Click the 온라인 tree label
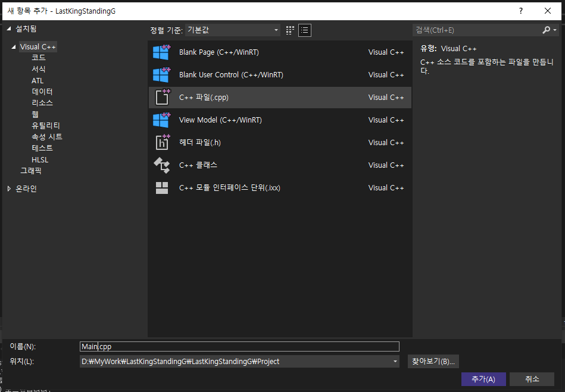The image size is (565, 392). pyautogui.click(x=26, y=189)
